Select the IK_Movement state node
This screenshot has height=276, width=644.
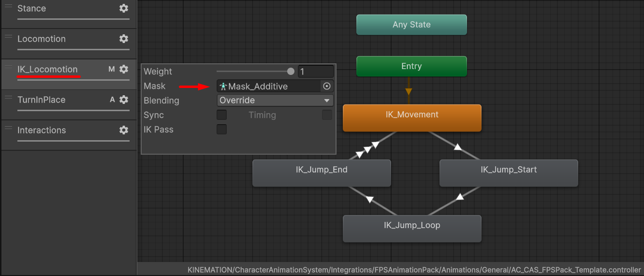click(412, 117)
